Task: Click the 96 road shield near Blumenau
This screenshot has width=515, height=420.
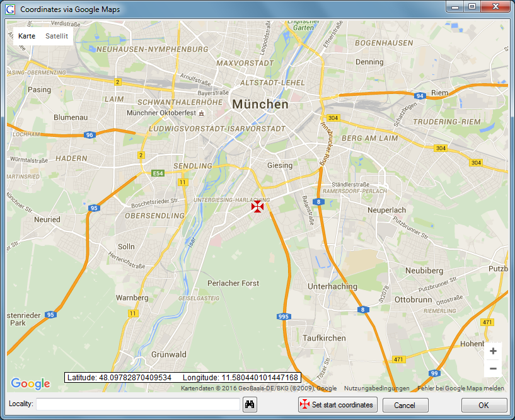Action: 90,135
